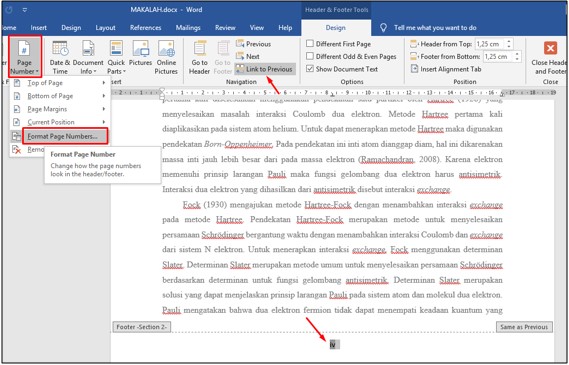Increase Header from Top spinner
The image size is (569, 365).
click(x=509, y=41)
